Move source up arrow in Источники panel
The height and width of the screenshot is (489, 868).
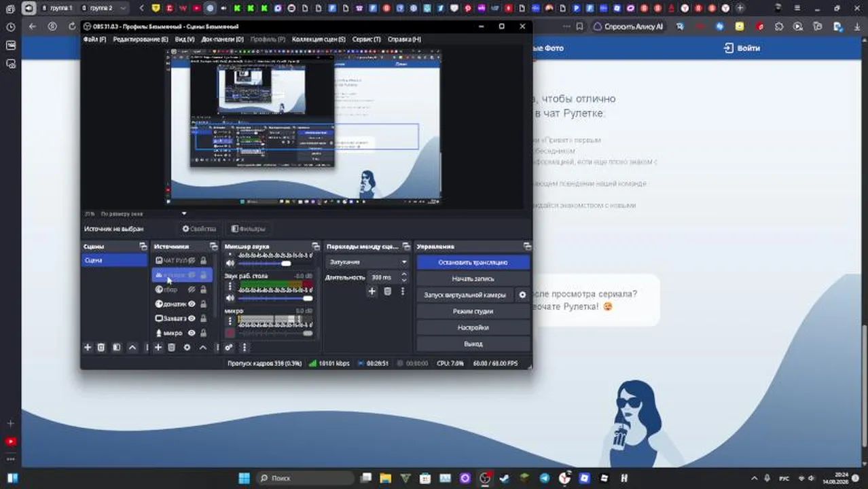(203, 347)
